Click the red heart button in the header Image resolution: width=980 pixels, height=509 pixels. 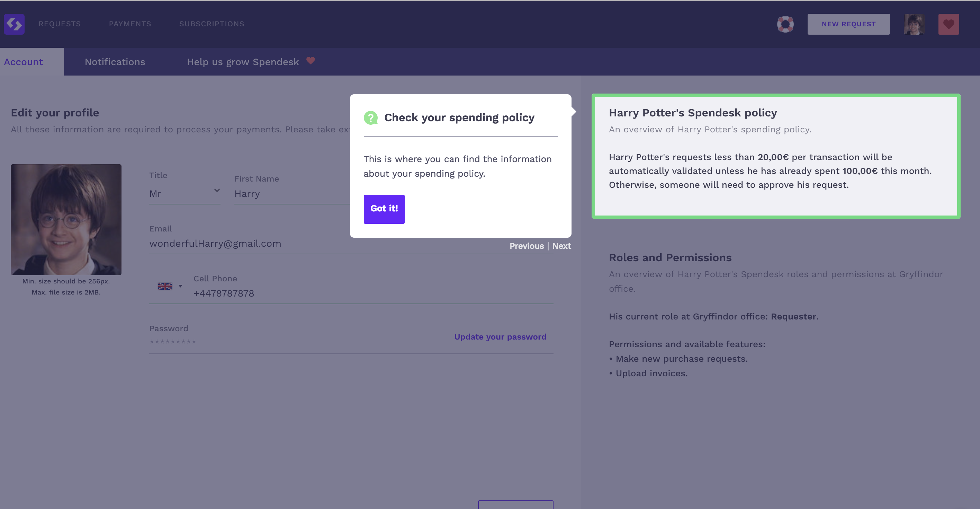pos(948,24)
